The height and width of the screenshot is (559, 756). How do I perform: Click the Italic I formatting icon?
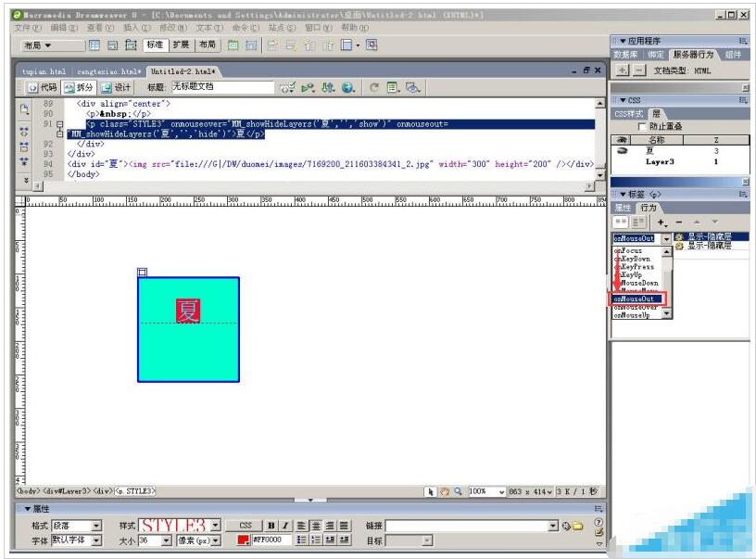[x=286, y=526]
